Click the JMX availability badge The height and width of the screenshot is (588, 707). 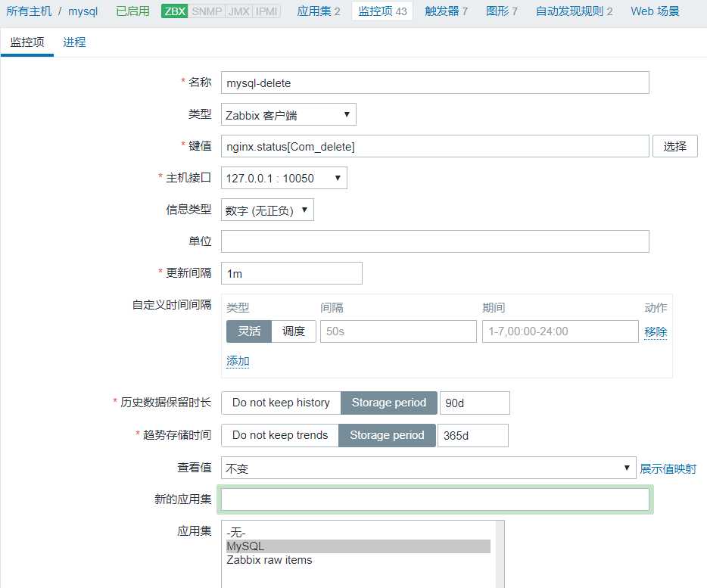pyautogui.click(x=238, y=11)
